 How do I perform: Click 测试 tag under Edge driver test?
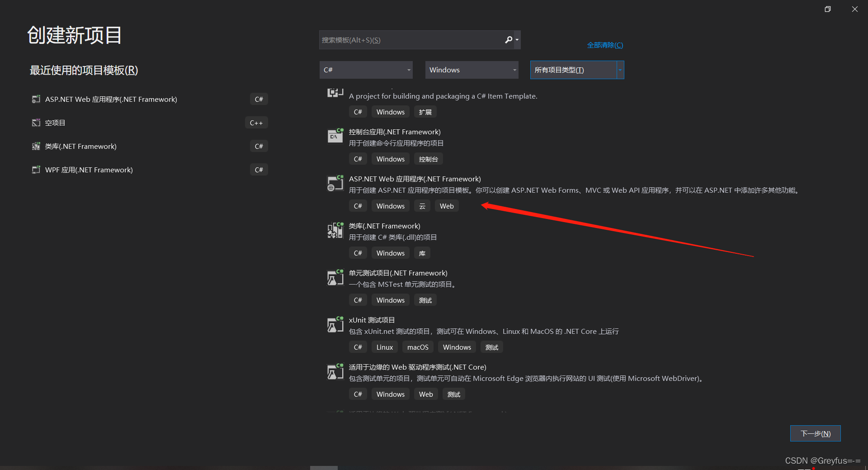pos(454,394)
